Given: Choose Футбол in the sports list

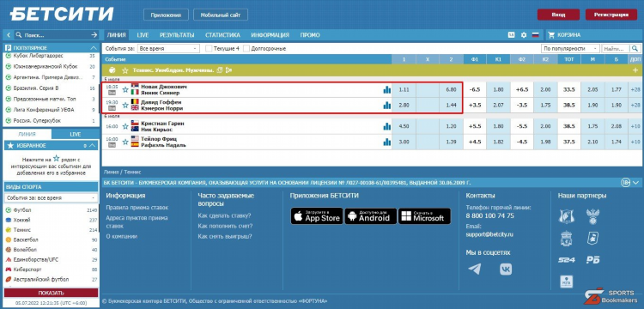Looking at the screenshot, I should 52,210.
